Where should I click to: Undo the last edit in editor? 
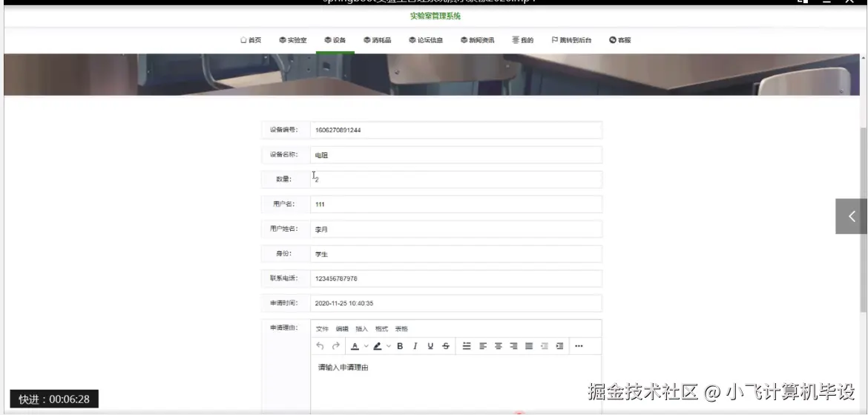click(320, 346)
